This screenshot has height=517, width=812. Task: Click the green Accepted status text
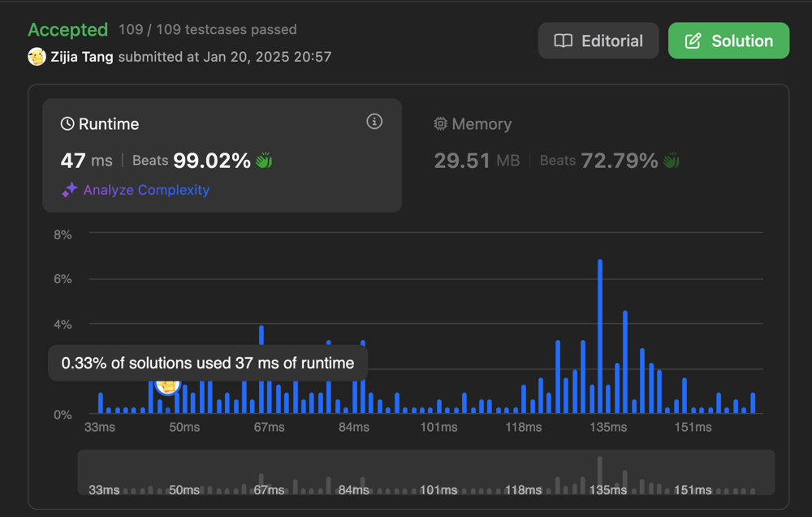pos(67,30)
